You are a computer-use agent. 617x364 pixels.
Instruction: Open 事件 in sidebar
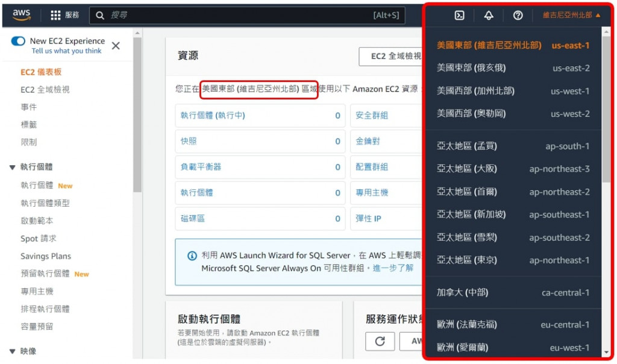(x=29, y=107)
